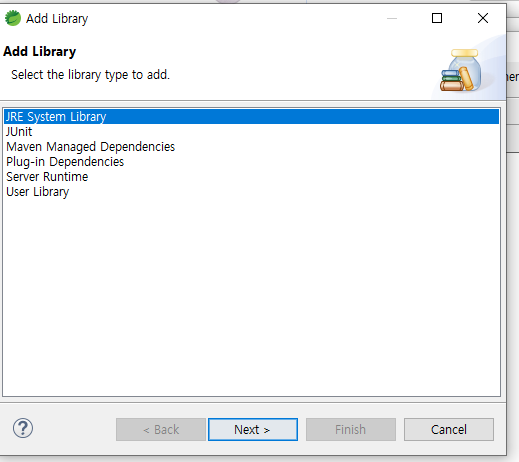Click the Next > button
Viewport: 519px width, 462px height.
coord(253,429)
